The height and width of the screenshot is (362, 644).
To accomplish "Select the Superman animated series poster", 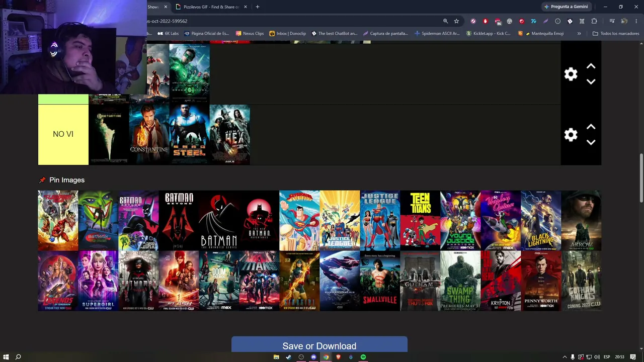I will click(x=299, y=220).
